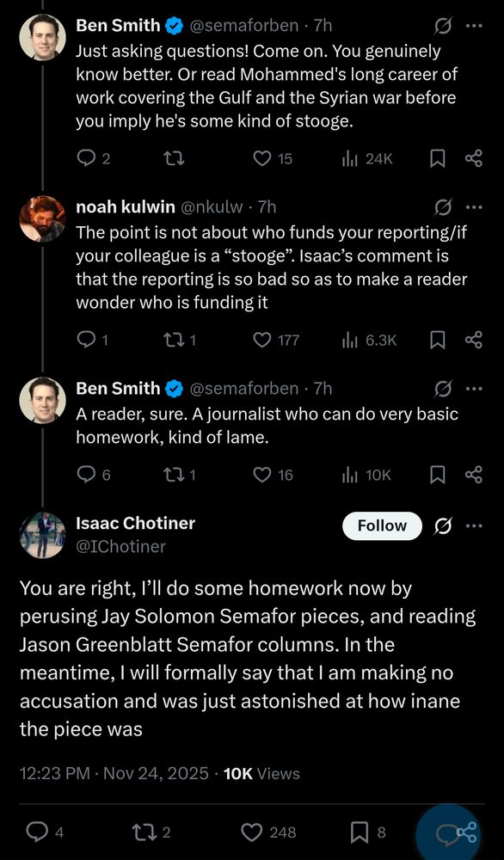Click Isaac Chotiner's profile picture
The width and height of the screenshot is (504, 860).
[x=41, y=535]
